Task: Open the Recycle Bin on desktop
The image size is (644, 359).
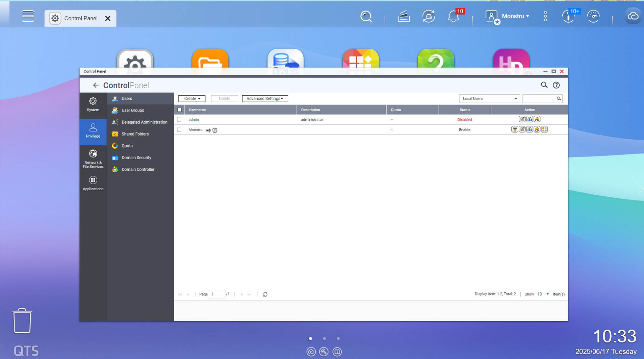Action: (x=22, y=321)
